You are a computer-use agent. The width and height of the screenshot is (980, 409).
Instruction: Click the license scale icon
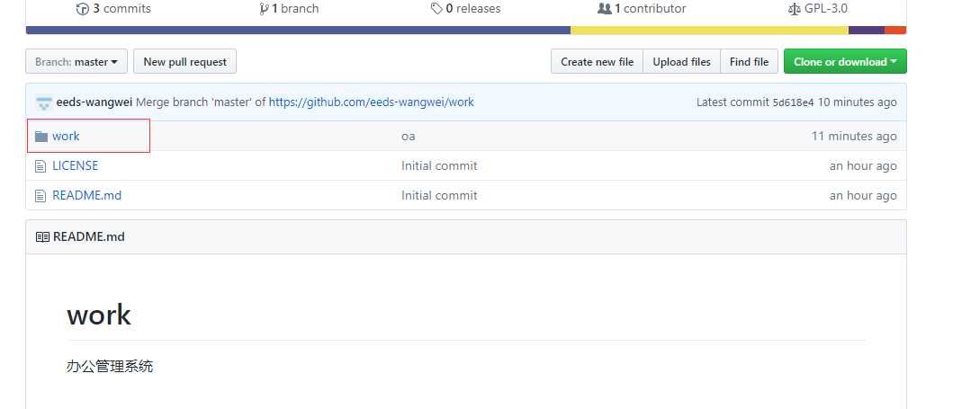[x=795, y=9]
